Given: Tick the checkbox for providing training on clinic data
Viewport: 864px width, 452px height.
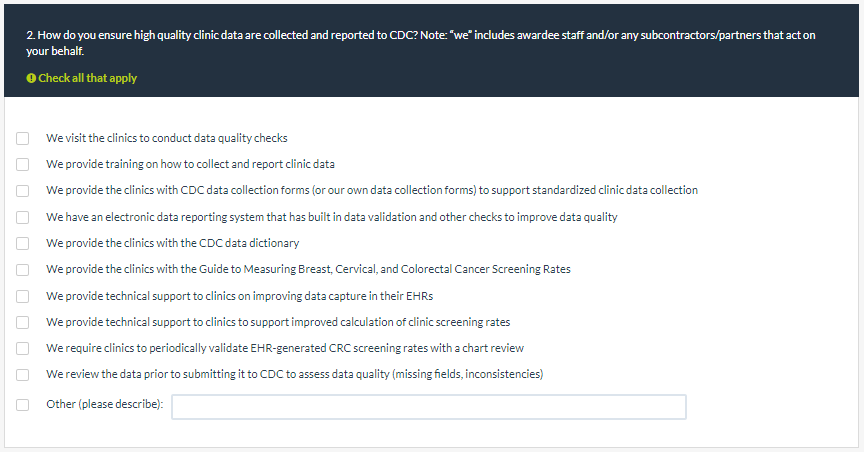Looking at the screenshot, I should pos(23,164).
